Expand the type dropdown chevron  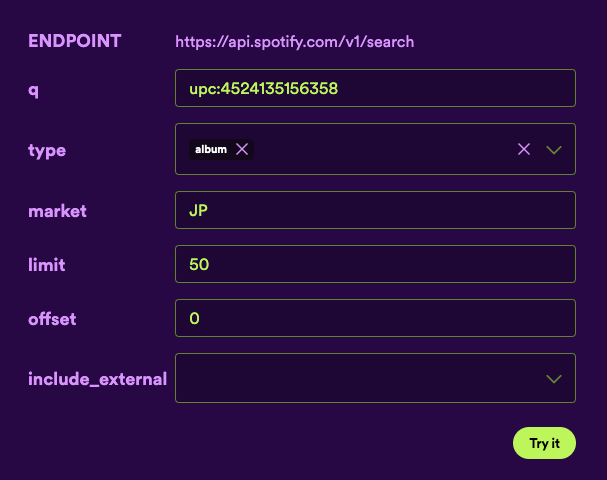[x=554, y=149]
